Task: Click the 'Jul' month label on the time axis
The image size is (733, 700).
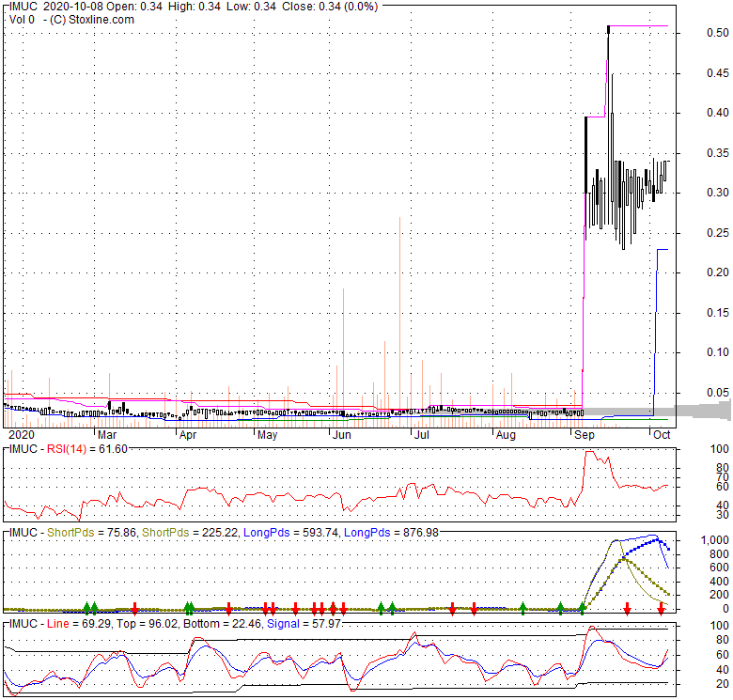Action: pyautogui.click(x=422, y=435)
